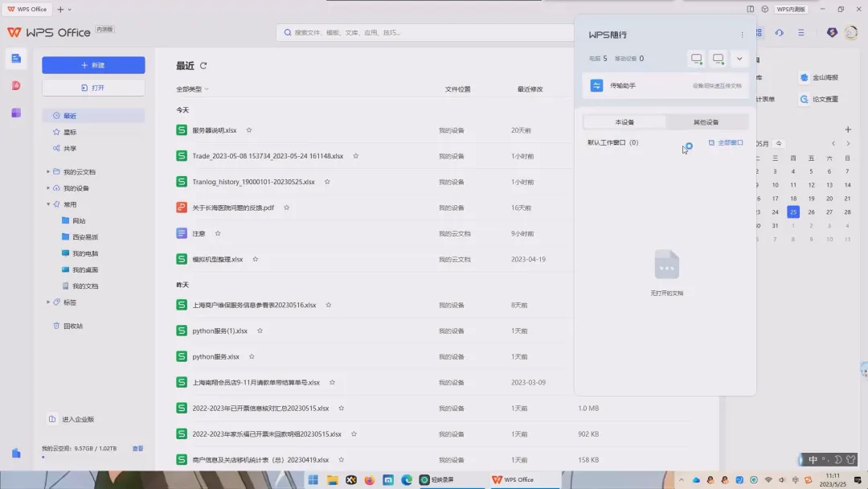This screenshot has width=868, height=489.
Task: Expand the 标签 tree node
Action: click(x=48, y=302)
